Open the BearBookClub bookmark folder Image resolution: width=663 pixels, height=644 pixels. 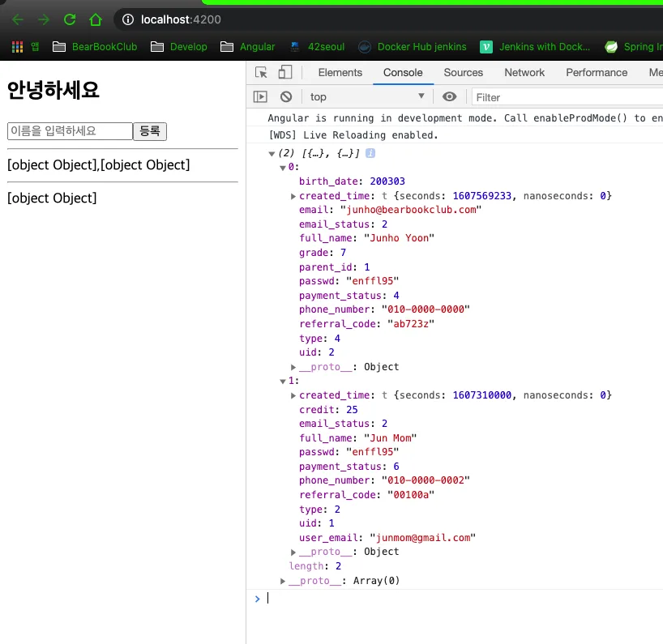coord(95,46)
